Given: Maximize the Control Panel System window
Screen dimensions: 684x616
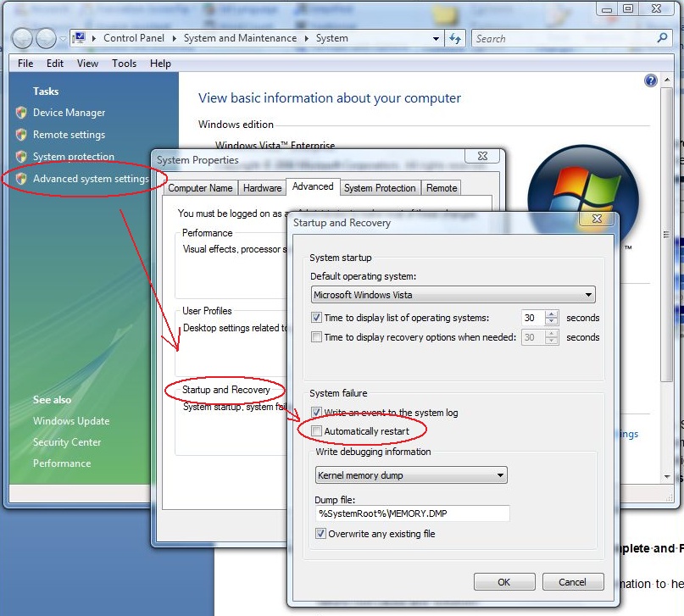Looking at the screenshot, I should (628, 8).
